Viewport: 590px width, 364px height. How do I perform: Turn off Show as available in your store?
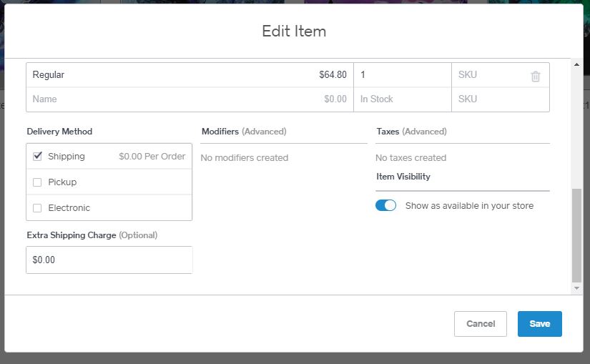point(385,205)
